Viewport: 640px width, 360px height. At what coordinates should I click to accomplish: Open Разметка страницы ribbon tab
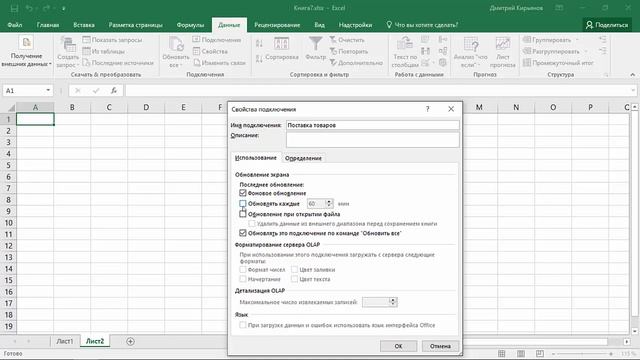tap(136, 25)
